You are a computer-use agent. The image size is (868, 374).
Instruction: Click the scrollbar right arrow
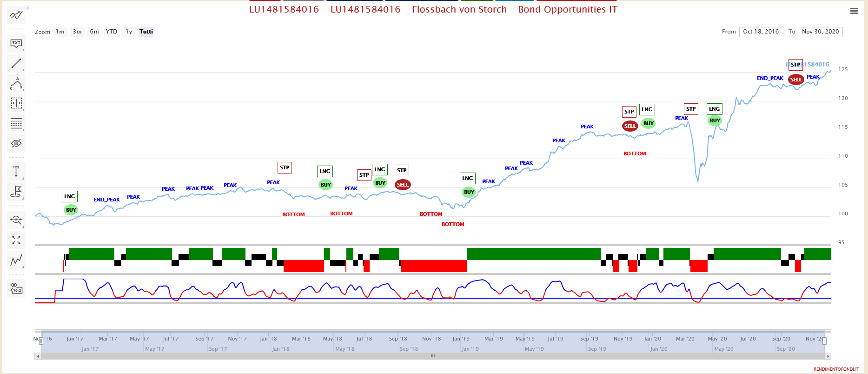point(828,356)
